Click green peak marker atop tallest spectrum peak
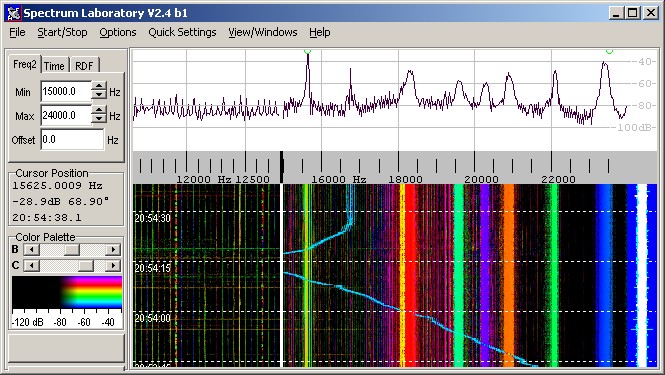Image resolution: width=665 pixels, height=375 pixels. point(308,51)
